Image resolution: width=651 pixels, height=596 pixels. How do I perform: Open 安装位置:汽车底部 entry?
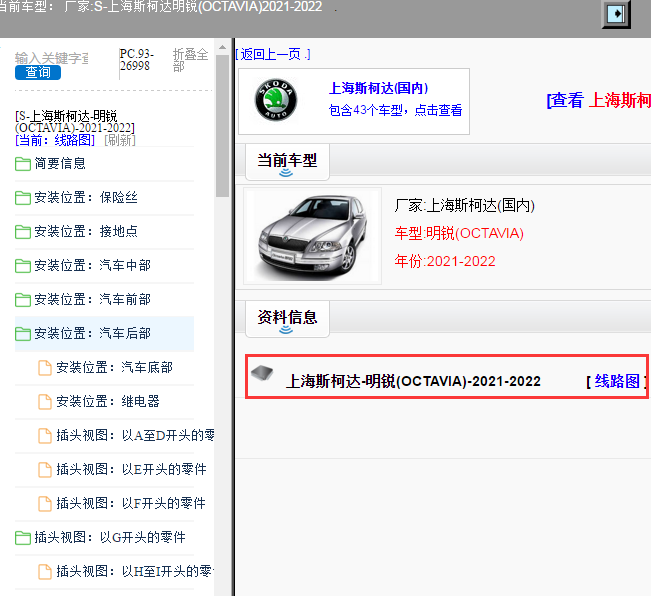coord(114,368)
